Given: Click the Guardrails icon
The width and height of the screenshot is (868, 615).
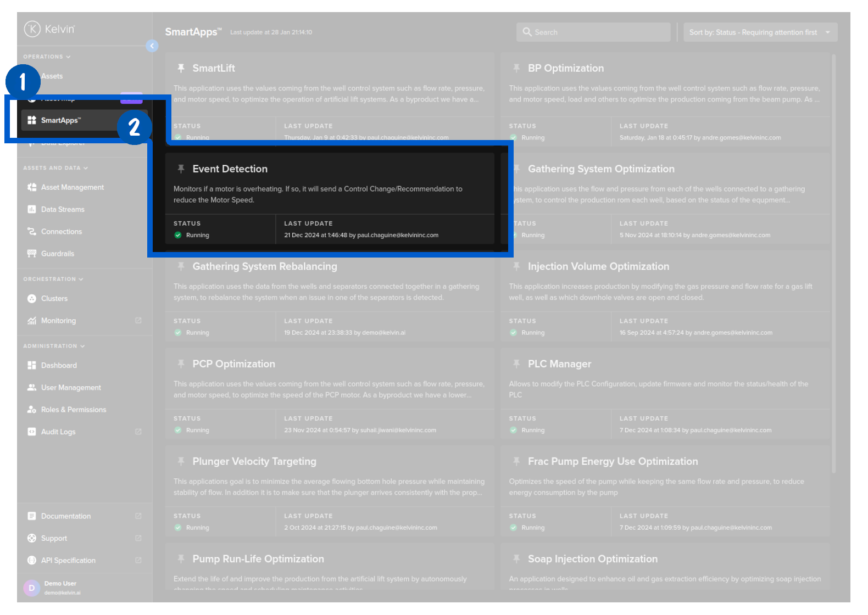Looking at the screenshot, I should (x=32, y=254).
